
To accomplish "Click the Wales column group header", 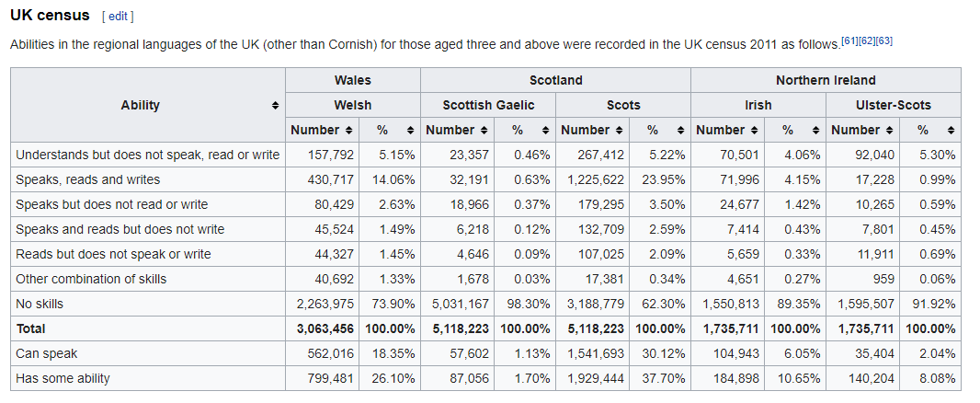I will click(x=353, y=80).
